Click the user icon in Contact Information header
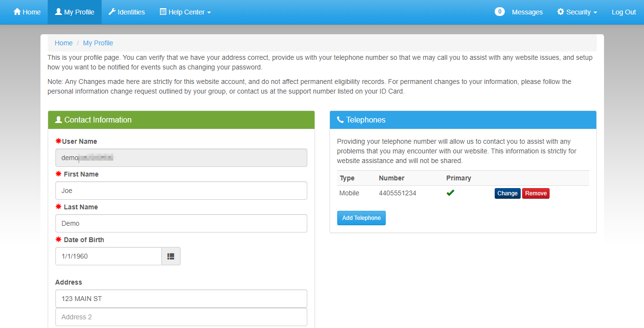This screenshot has width=644, height=328. click(x=59, y=120)
